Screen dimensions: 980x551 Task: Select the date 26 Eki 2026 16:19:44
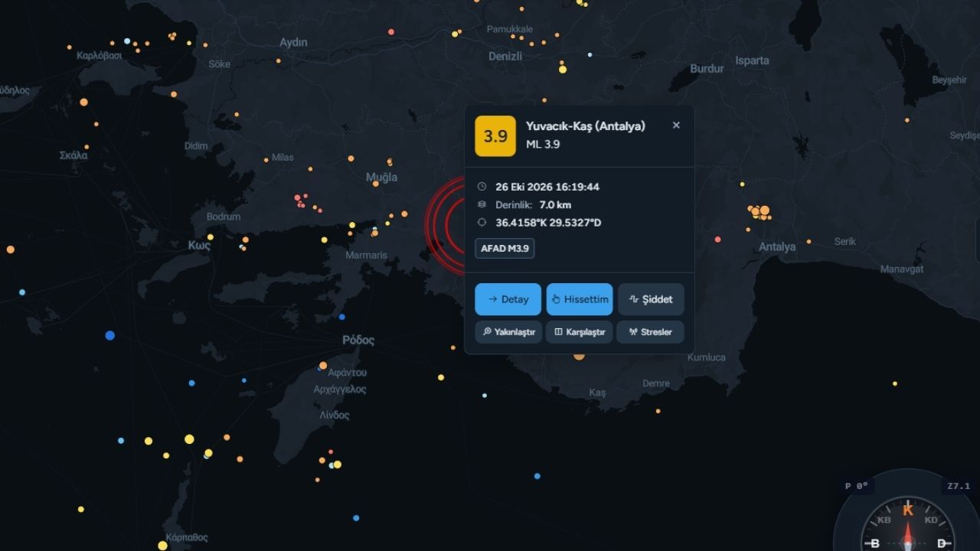547,187
